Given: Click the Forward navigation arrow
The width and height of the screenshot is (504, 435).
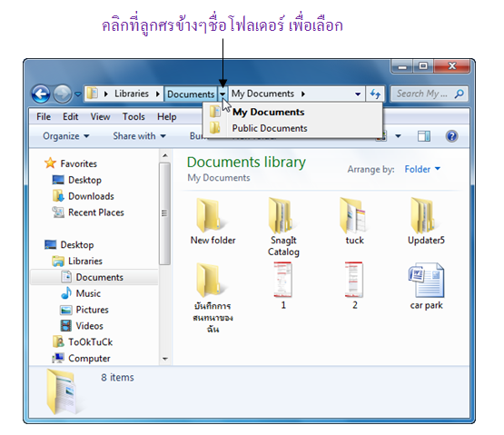Looking at the screenshot, I should [63, 94].
